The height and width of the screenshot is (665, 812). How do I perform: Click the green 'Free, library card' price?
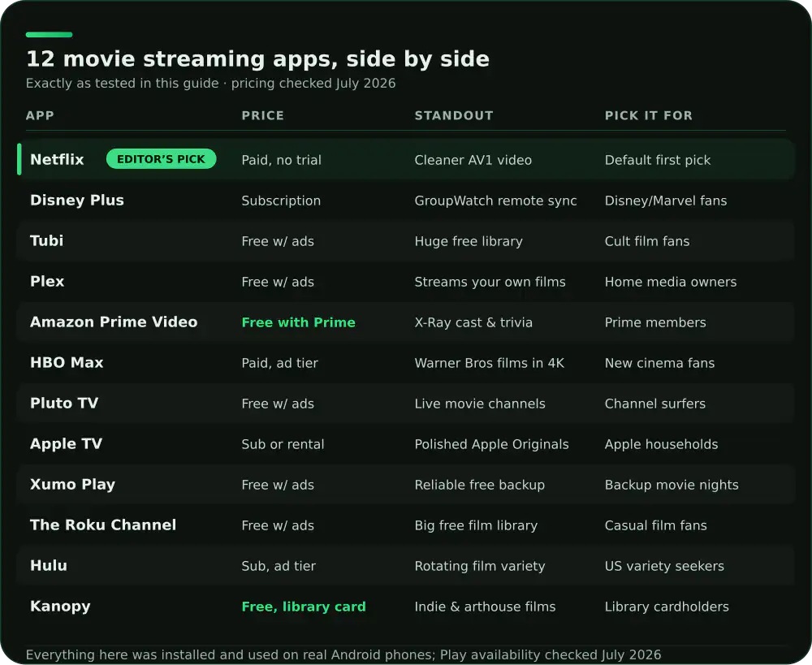point(304,607)
